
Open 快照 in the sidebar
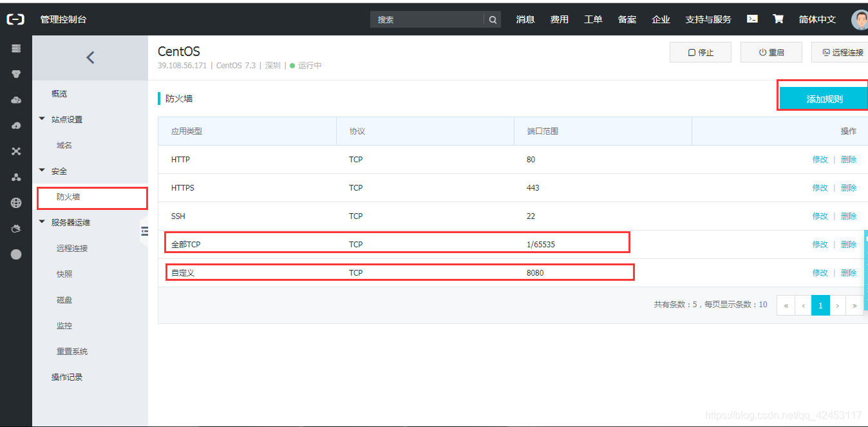(64, 274)
